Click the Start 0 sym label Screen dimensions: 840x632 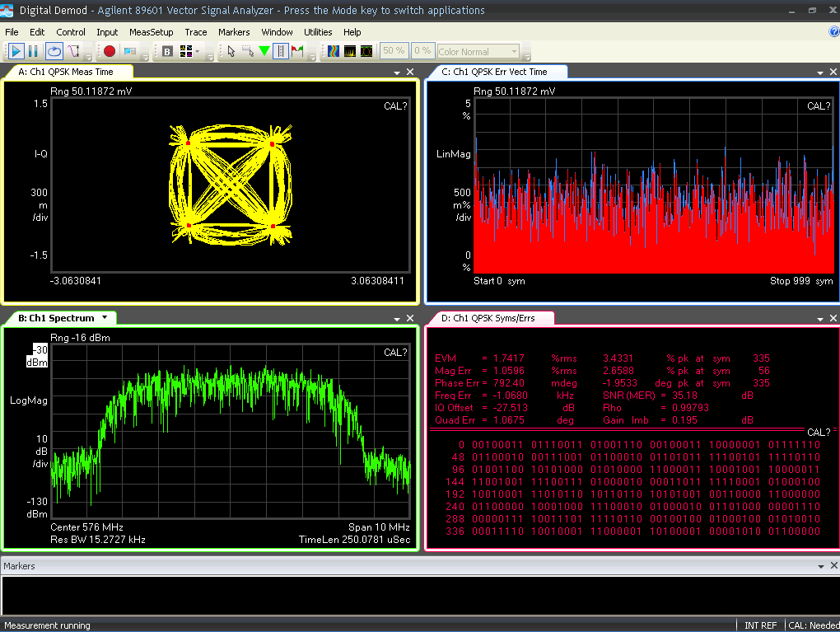pyautogui.click(x=499, y=281)
